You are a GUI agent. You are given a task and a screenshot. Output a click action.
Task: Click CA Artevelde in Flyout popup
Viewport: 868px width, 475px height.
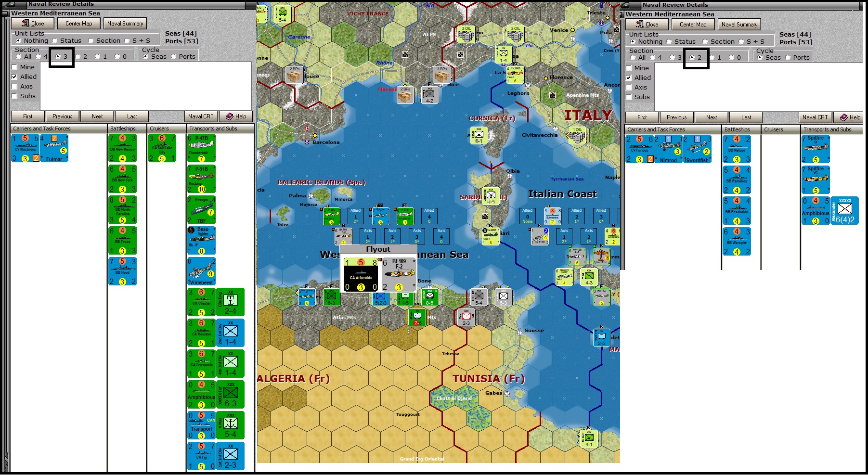[361, 275]
